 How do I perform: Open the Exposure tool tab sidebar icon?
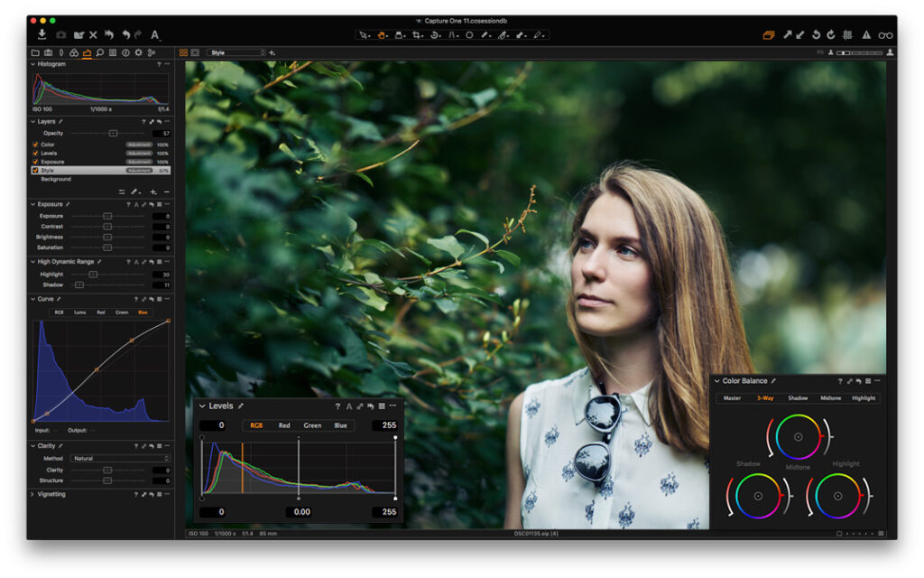coord(88,52)
